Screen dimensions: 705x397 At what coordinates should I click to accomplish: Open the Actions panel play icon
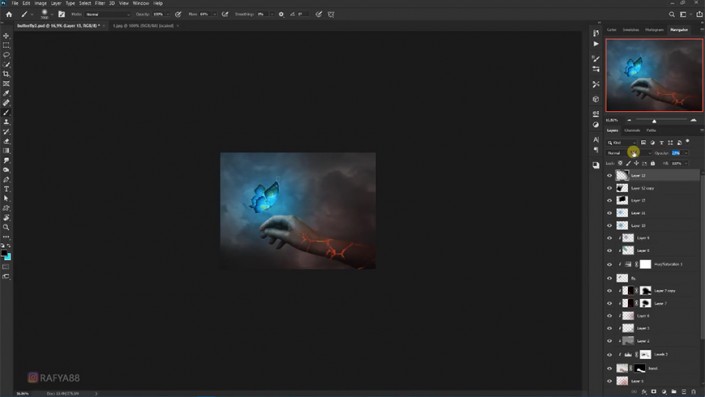596,44
